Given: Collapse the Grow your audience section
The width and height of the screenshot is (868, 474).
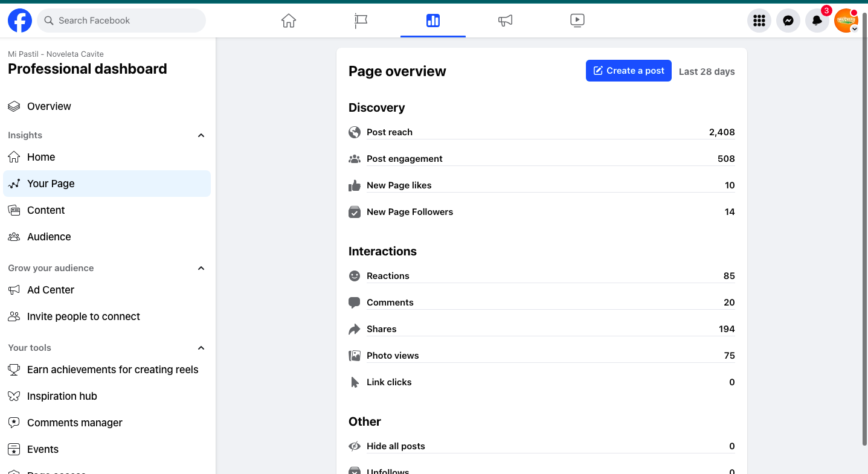Looking at the screenshot, I should click(x=201, y=268).
